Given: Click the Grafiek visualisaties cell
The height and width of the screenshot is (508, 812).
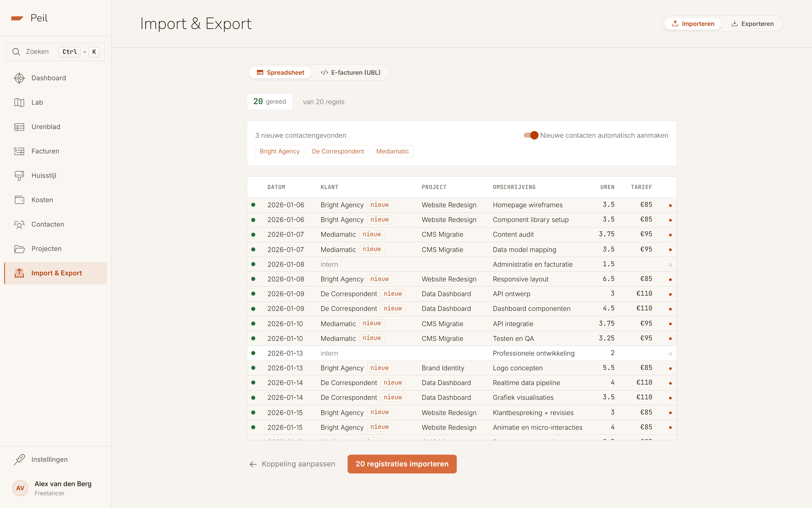Looking at the screenshot, I should click(523, 398).
